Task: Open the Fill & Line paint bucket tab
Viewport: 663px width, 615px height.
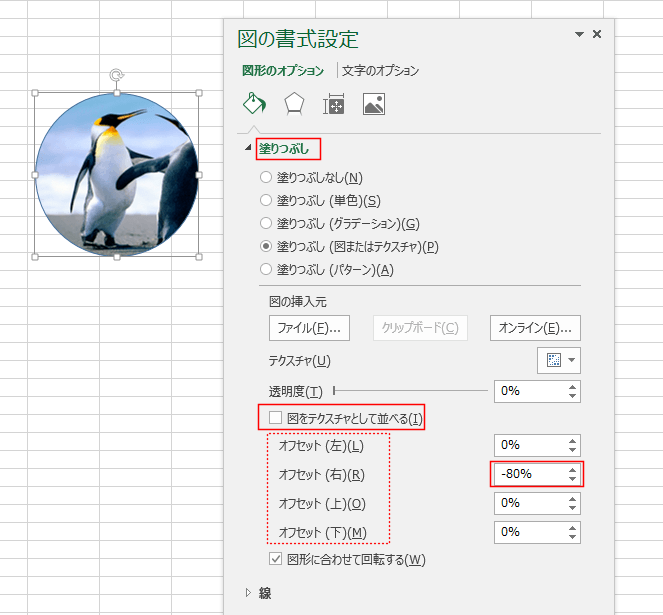Action: [x=254, y=104]
